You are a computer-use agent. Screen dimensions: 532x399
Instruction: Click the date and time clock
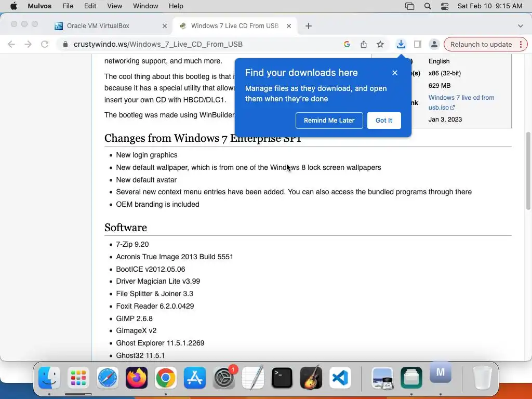(x=489, y=6)
